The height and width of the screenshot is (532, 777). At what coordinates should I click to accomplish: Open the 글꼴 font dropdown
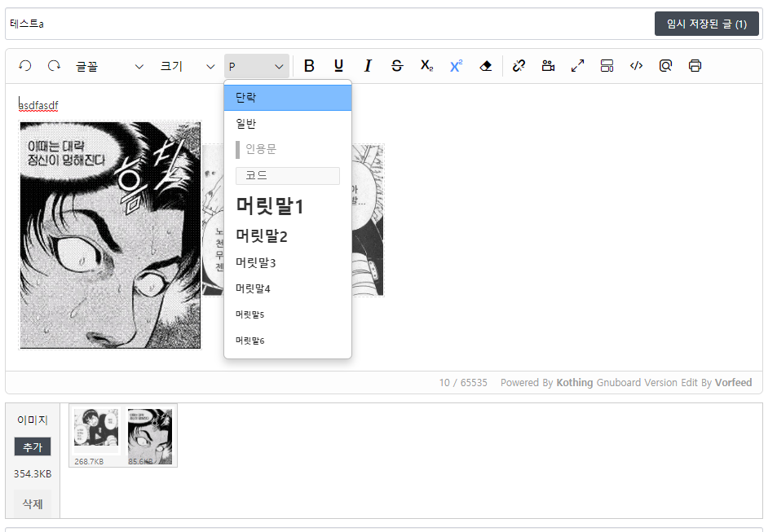(109, 66)
